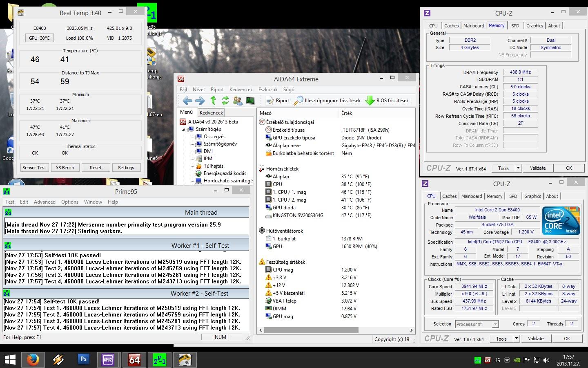Click the Riport button in AIDA64 toolbar

[277, 101]
